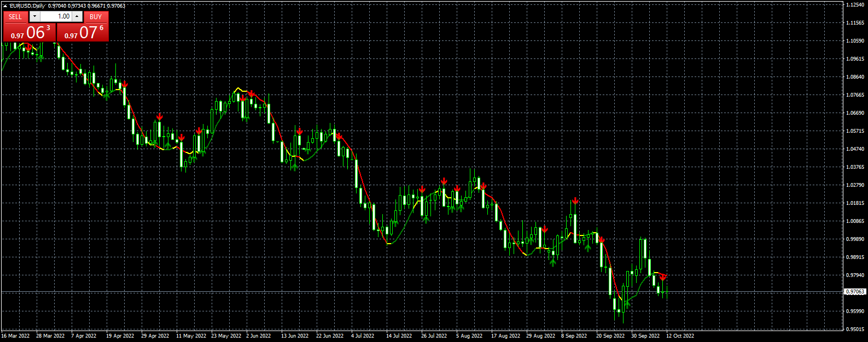Click the 1.10590 price axis label

point(855,41)
